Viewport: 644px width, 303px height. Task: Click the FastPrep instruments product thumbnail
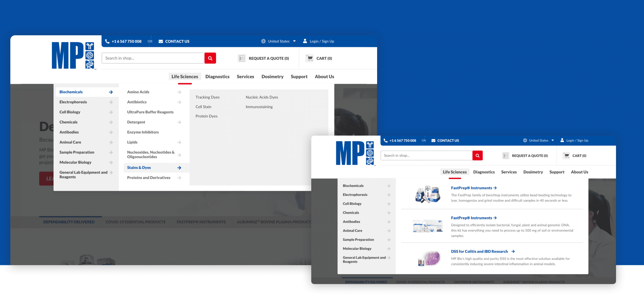pos(428,194)
